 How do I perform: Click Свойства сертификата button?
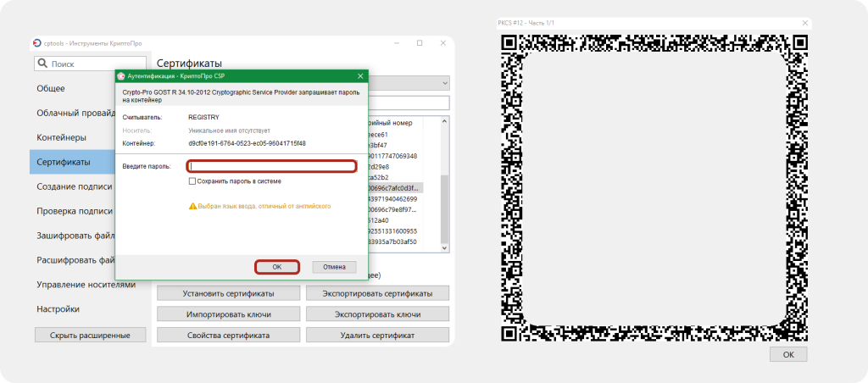pos(229,336)
